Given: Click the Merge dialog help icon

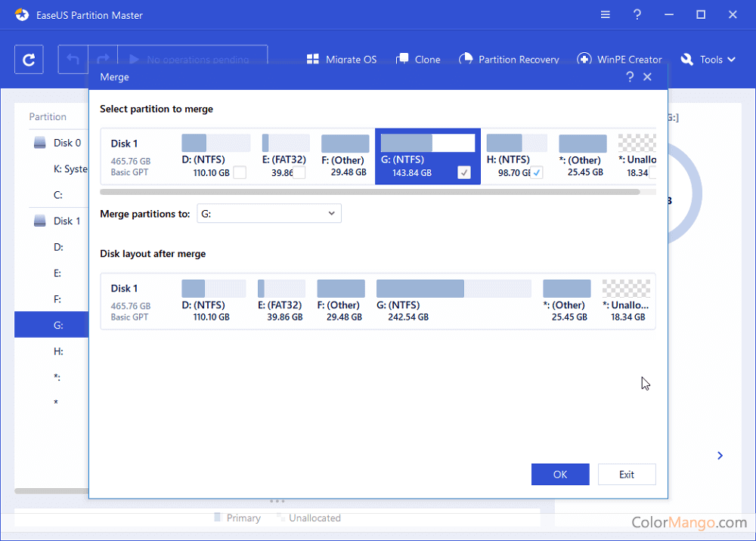Looking at the screenshot, I should click(x=630, y=77).
